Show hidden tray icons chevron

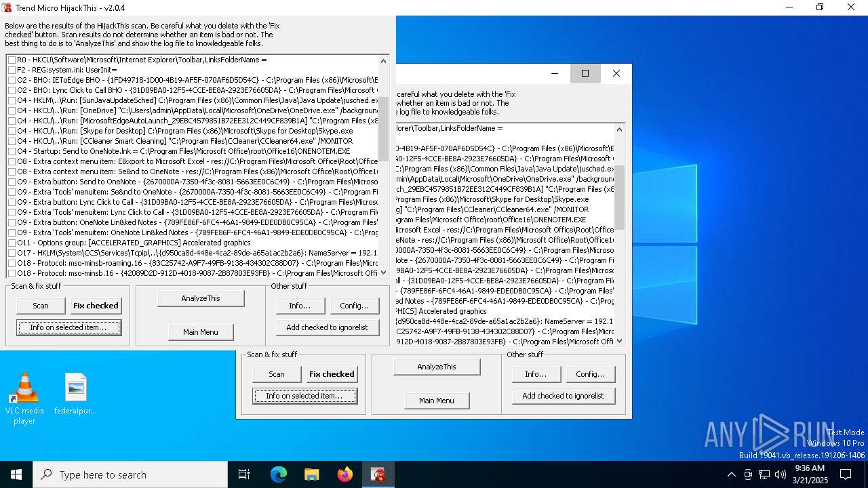(x=731, y=474)
